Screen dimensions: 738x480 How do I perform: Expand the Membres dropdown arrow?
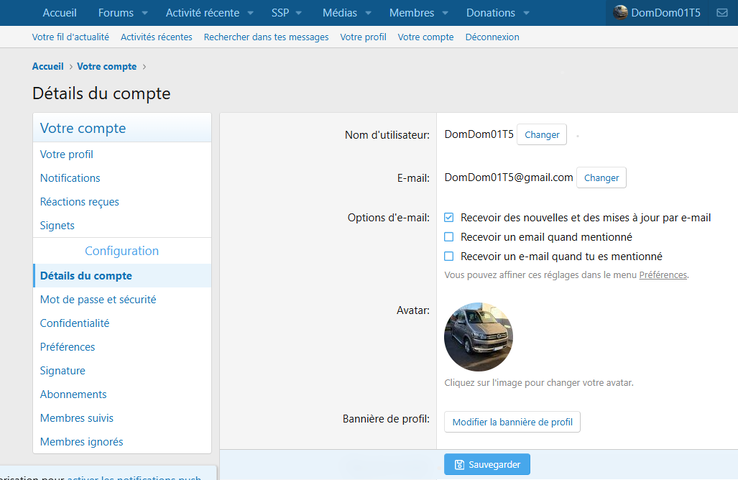tap(446, 13)
